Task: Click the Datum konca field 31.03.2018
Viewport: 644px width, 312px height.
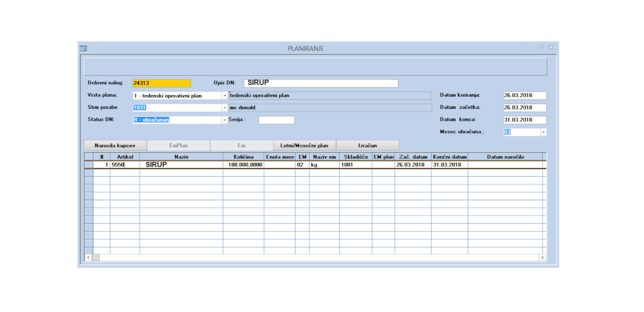Action: (x=525, y=120)
